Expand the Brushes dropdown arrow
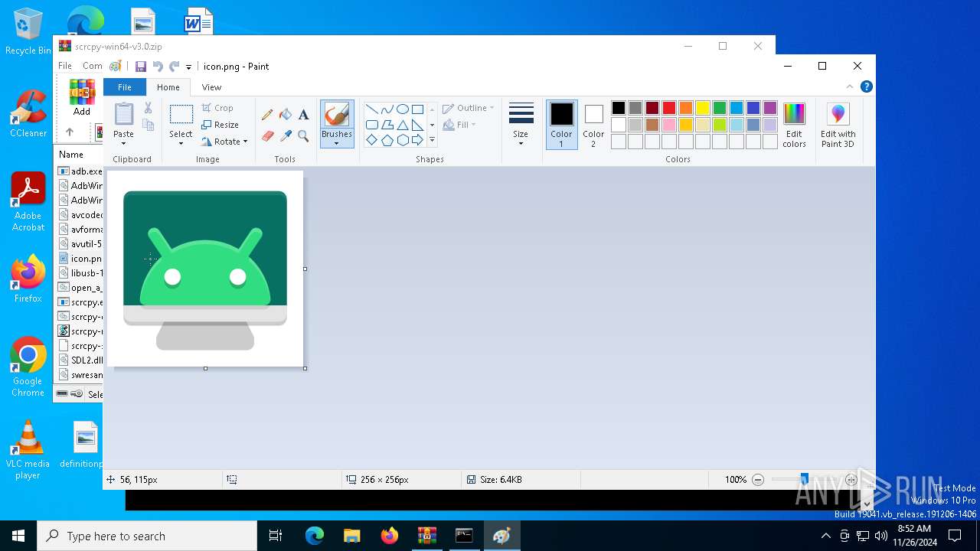This screenshot has width=980, height=551. tap(337, 143)
